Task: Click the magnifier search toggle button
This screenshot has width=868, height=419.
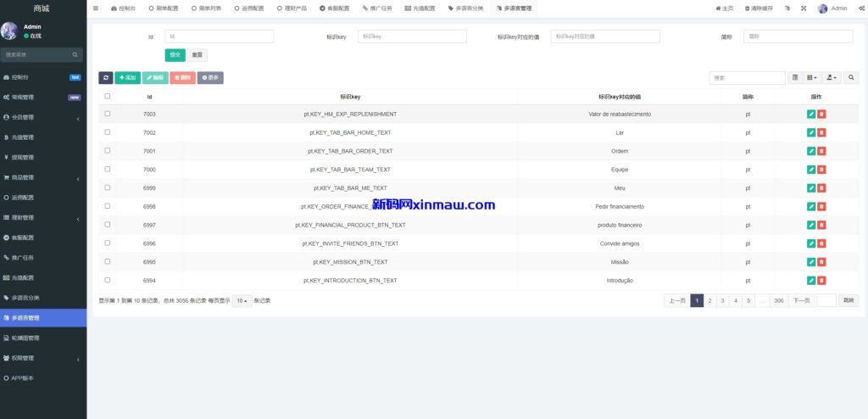Action: click(851, 77)
